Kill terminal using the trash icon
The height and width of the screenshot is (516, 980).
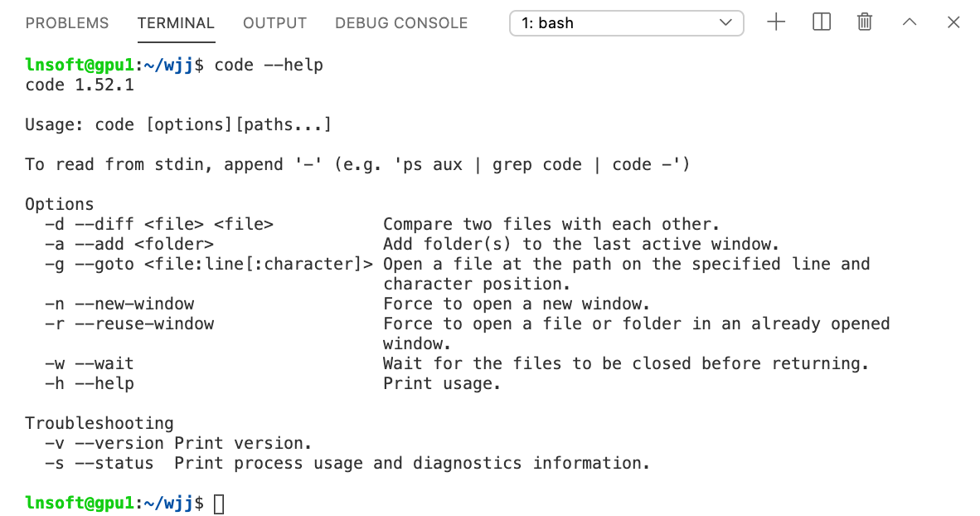point(865,22)
